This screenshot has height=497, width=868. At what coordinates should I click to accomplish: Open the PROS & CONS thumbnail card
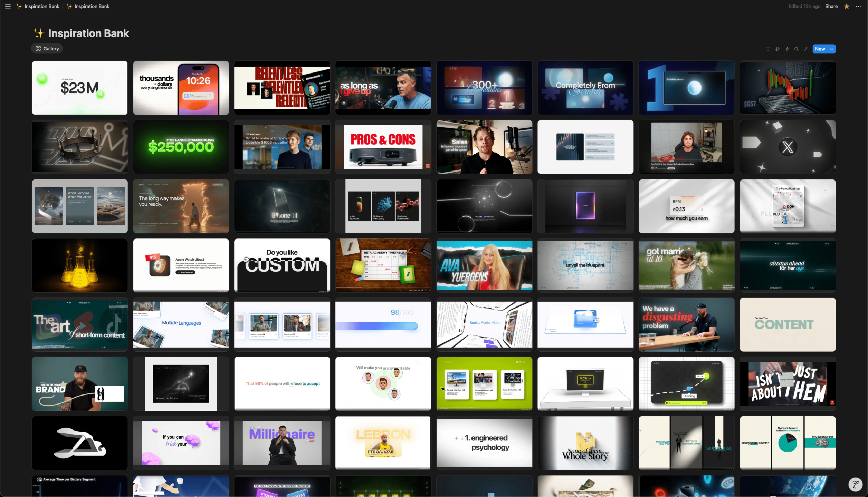[383, 147]
